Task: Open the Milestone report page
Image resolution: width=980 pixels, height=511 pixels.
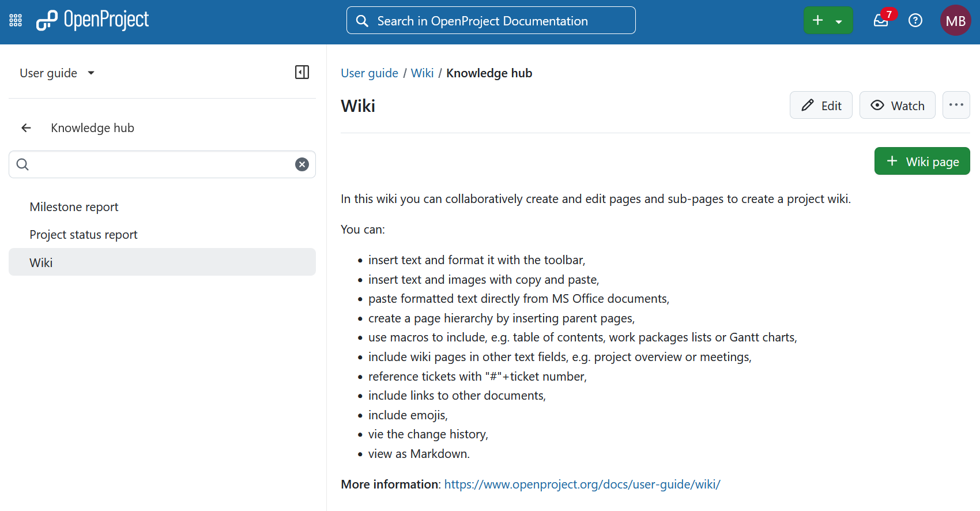Action: [162, 207]
